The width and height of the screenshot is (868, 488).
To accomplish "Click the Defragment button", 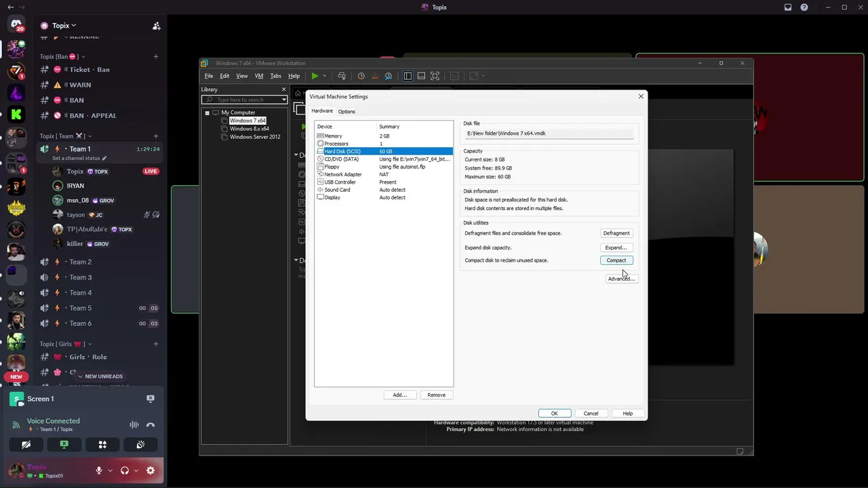I will (616, 233).
